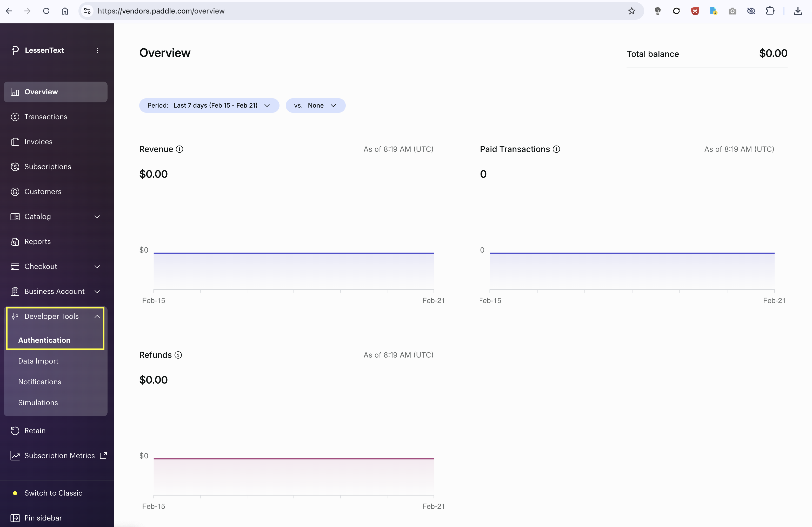Open the Reports section

37,241
